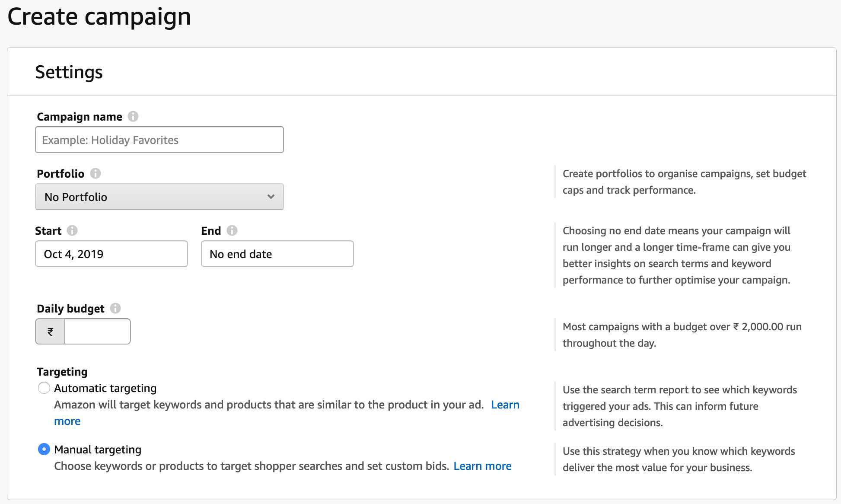Image resolution: width=841 pixels, height=504 pixels.
Task: Click the Portfolio info icon
Action: point(96,173)
